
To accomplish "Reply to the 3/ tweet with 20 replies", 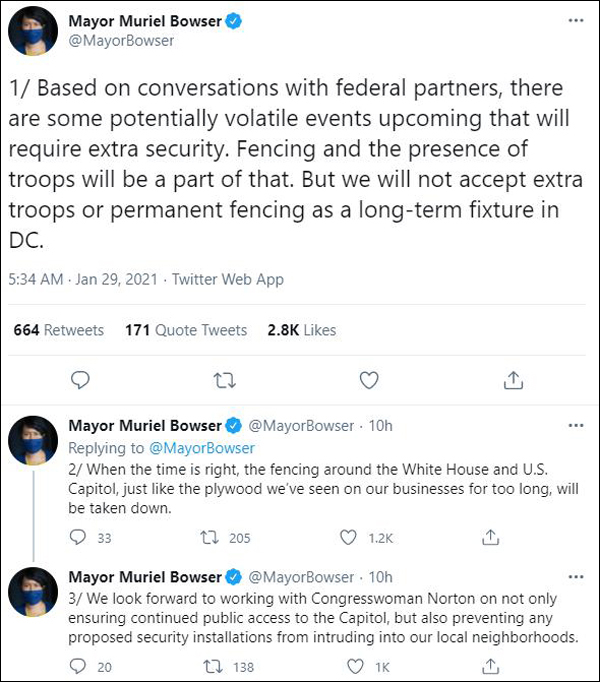I will 80,667.
